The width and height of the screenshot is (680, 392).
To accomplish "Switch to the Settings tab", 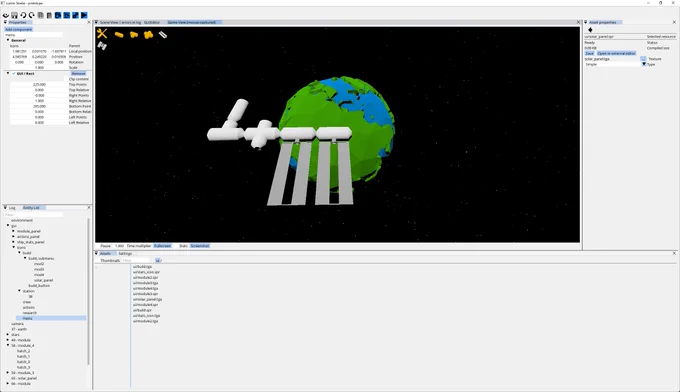I will [125, 253].
